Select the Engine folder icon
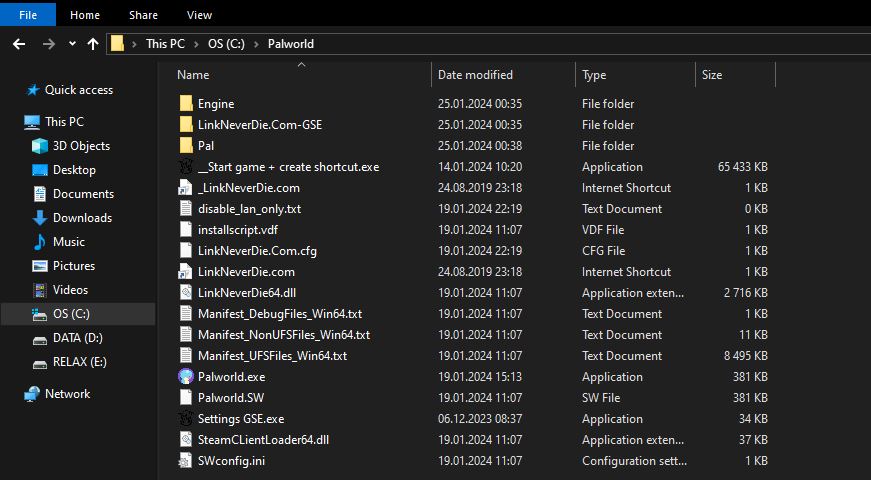Image resolution: width=871 pixels, height=480 pixels. point(185,104)
